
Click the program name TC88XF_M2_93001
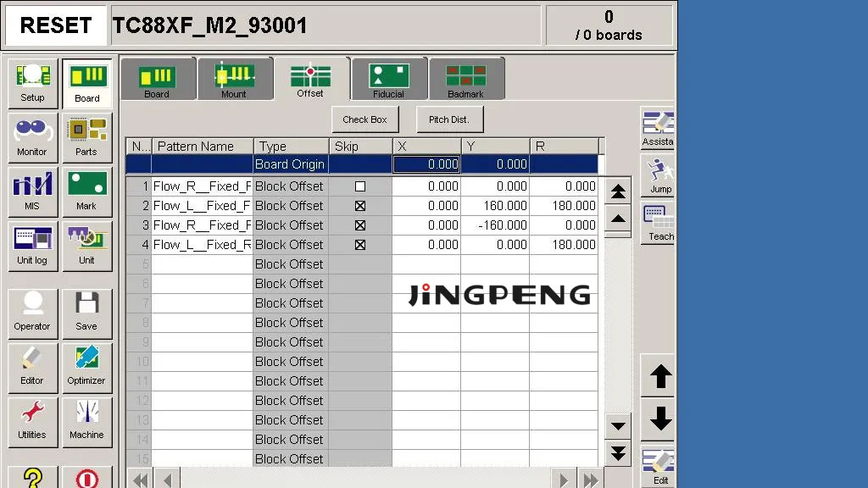click(x=210, y=25)
